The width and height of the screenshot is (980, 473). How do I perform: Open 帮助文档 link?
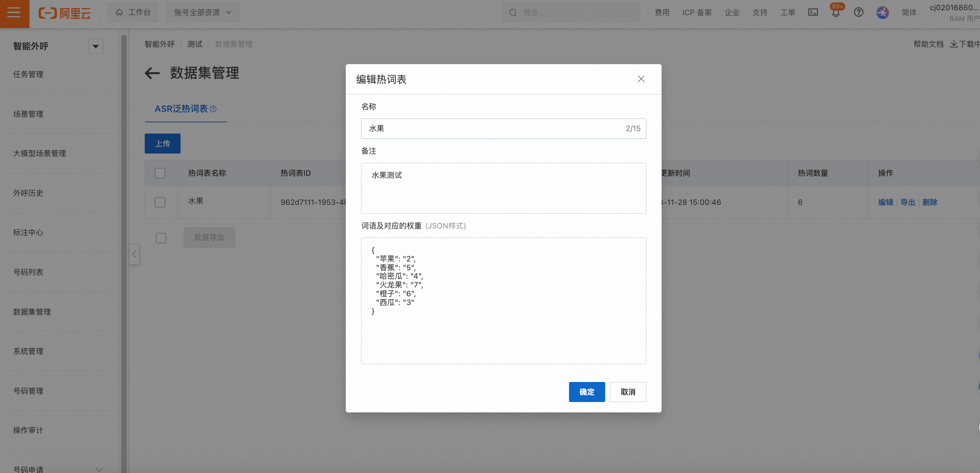click(928, 44)
